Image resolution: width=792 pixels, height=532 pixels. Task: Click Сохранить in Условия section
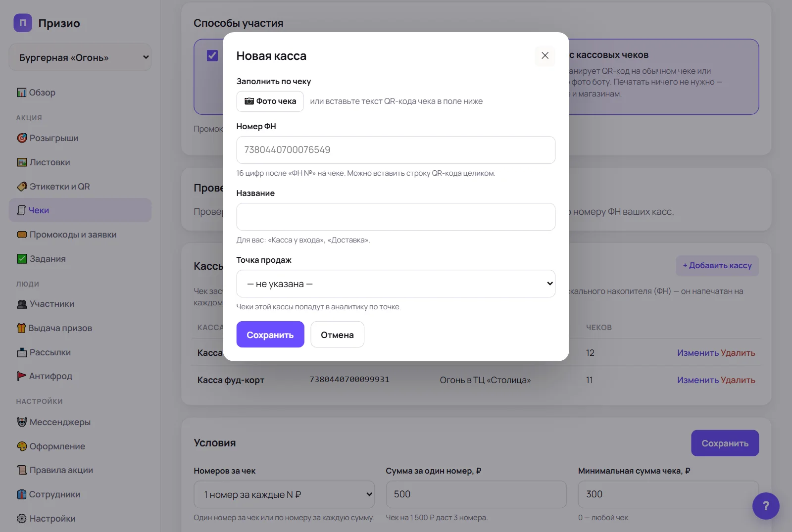point(725,443)
